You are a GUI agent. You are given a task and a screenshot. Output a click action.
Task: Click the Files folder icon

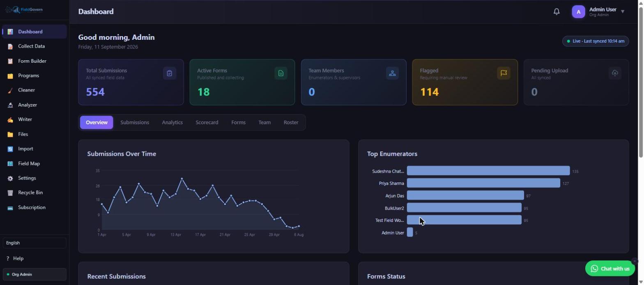click(x=10, y=134)
